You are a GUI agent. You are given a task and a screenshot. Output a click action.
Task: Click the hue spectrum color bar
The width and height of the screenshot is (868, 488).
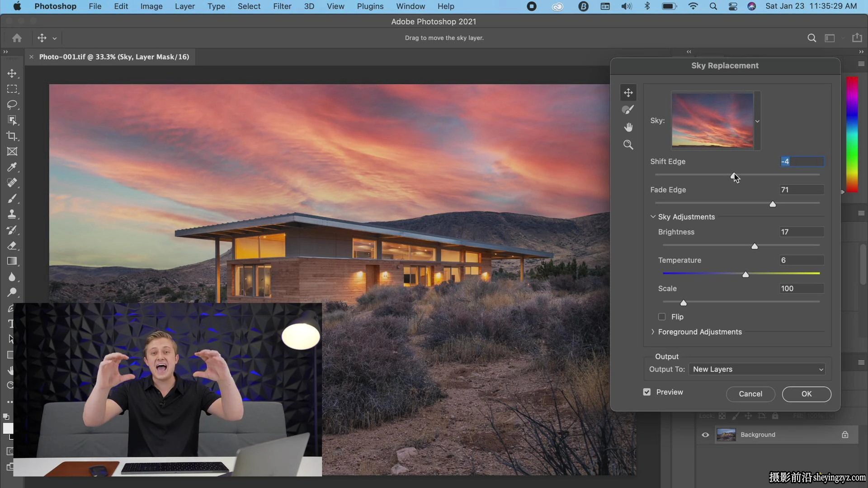[852, 135]
